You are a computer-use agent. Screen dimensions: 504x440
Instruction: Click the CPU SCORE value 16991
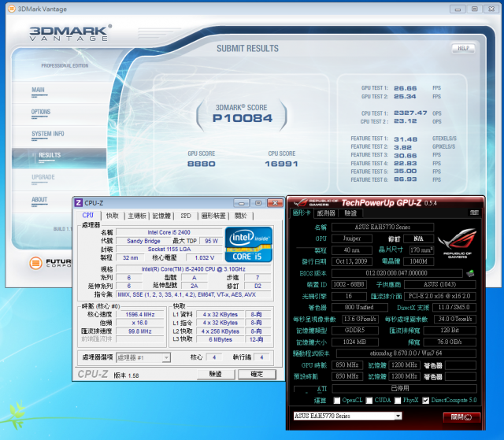point(281,164)
